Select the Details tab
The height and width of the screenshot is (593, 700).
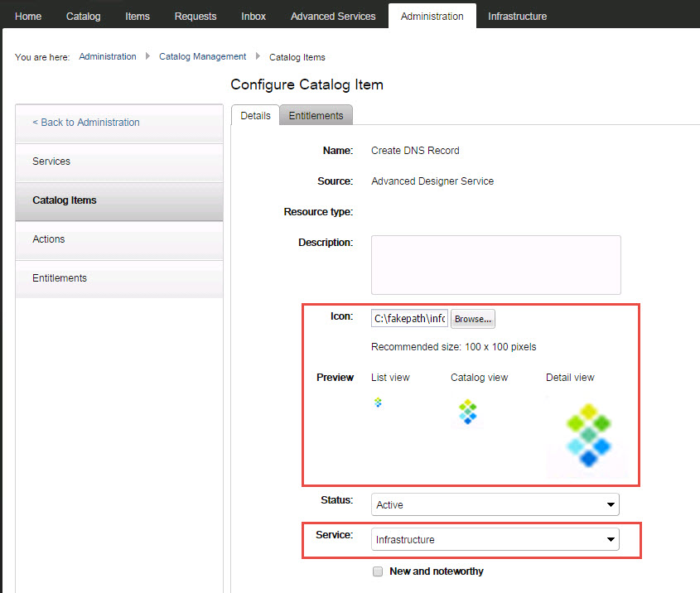255,116
